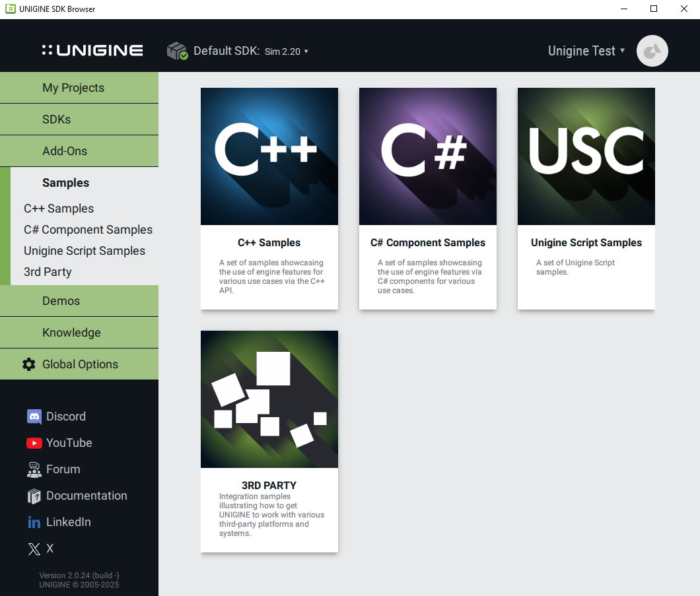
Task: Click the user avatar icon
Action: 652,51
